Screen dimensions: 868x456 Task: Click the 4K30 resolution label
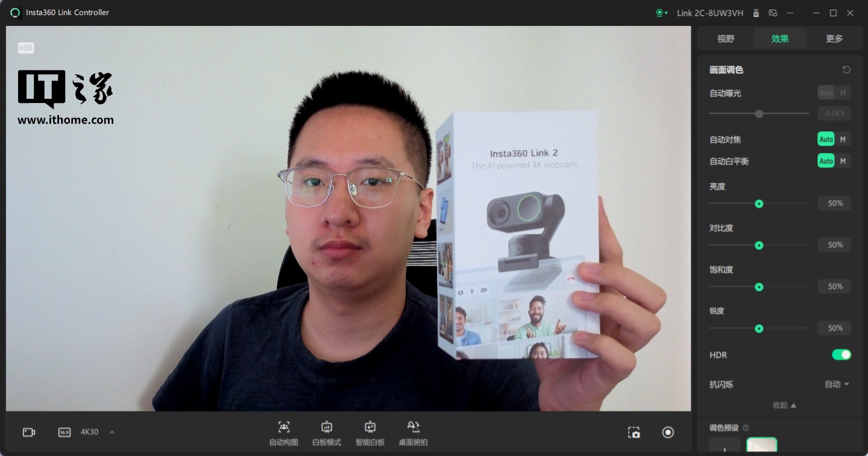[89, 432]
